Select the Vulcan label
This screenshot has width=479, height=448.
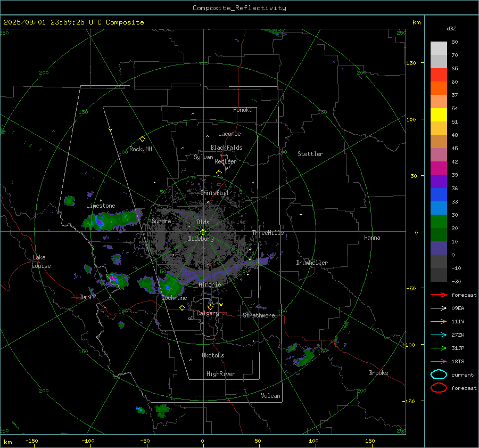(x=270, y=396)
